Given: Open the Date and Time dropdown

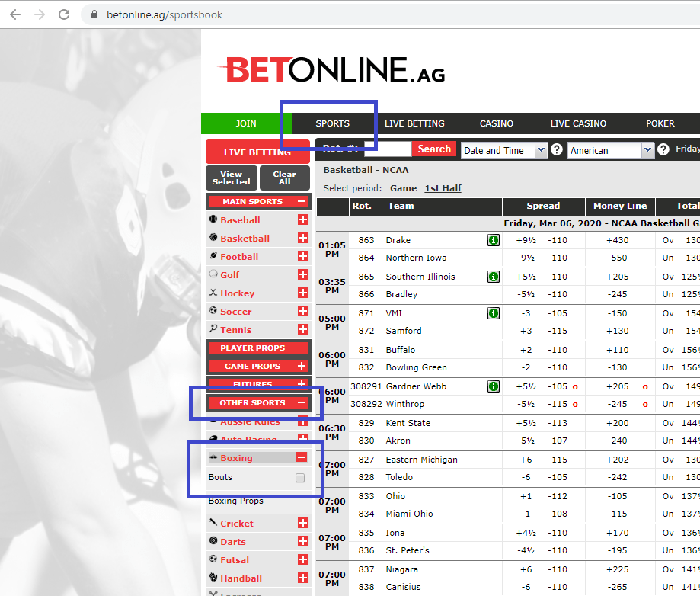Looking at the screenshot, I should [543, 150].
